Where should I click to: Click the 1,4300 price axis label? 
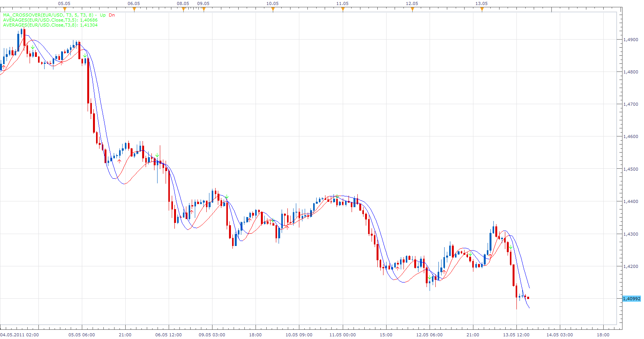[631, 234]
